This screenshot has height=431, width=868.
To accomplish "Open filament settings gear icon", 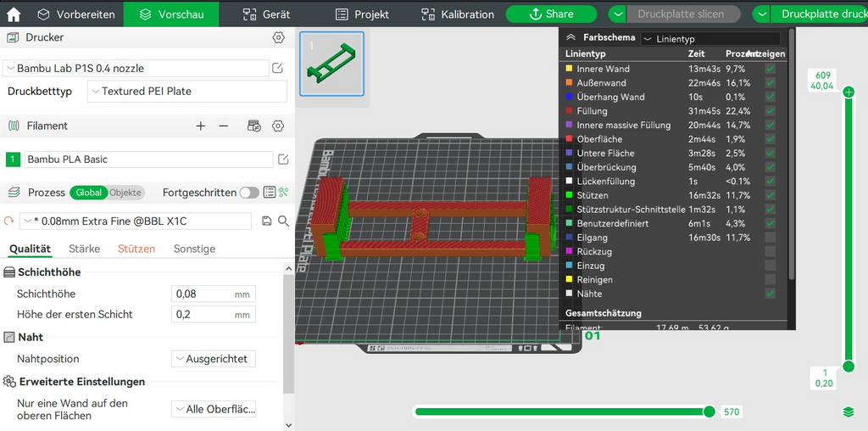I will coord(278,126).
